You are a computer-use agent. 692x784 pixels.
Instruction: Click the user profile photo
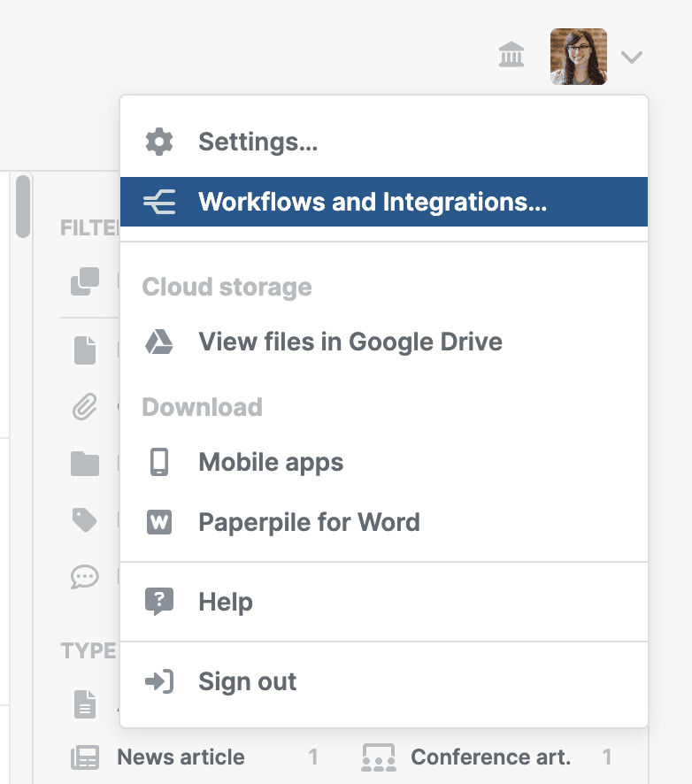(x=578, y=57)
